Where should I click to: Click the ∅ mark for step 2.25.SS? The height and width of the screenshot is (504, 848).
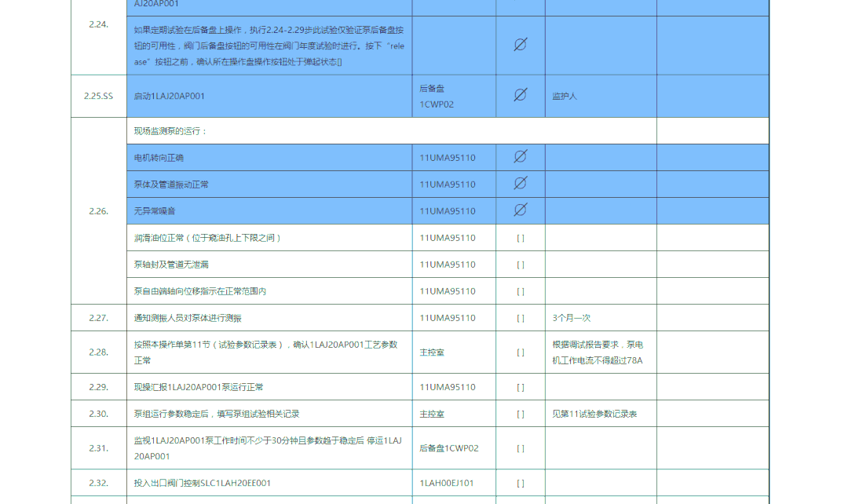[x=520, y=95]
